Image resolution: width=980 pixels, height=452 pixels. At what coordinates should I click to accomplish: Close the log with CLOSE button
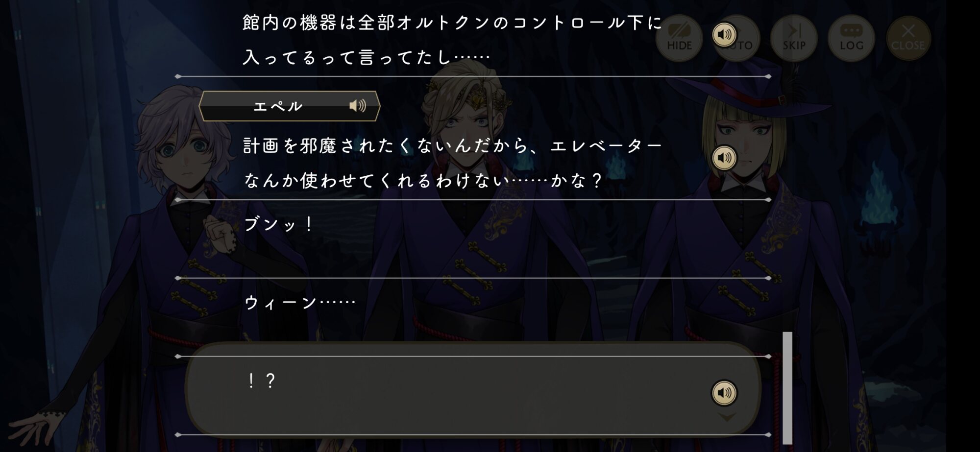pyautogui.click(x=908, y=39)
